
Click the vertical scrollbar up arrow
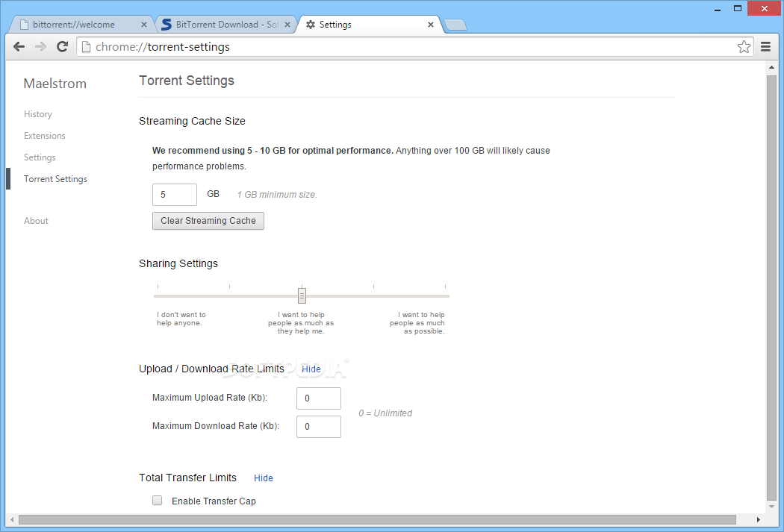771,67
